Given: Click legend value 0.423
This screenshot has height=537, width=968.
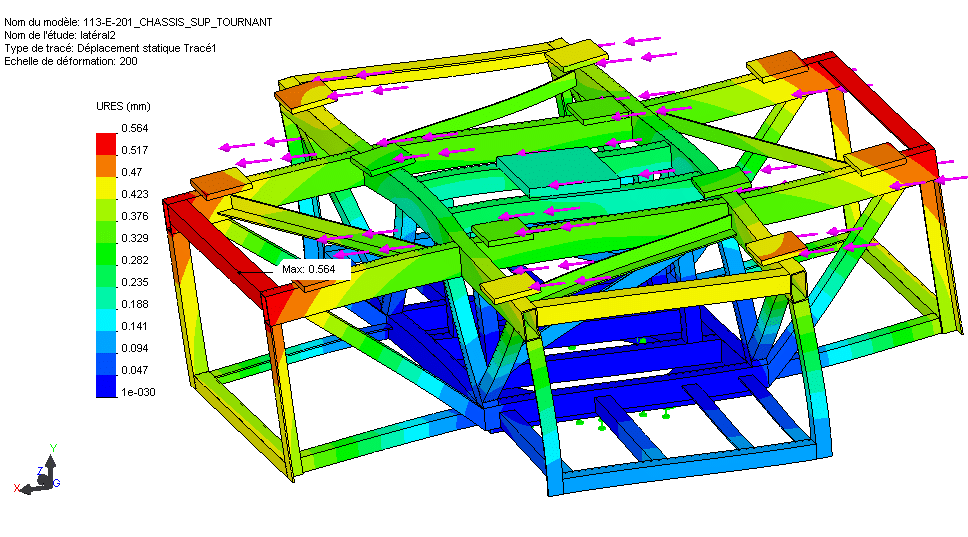Looking at the screenshot, I should tap(135, 194).
